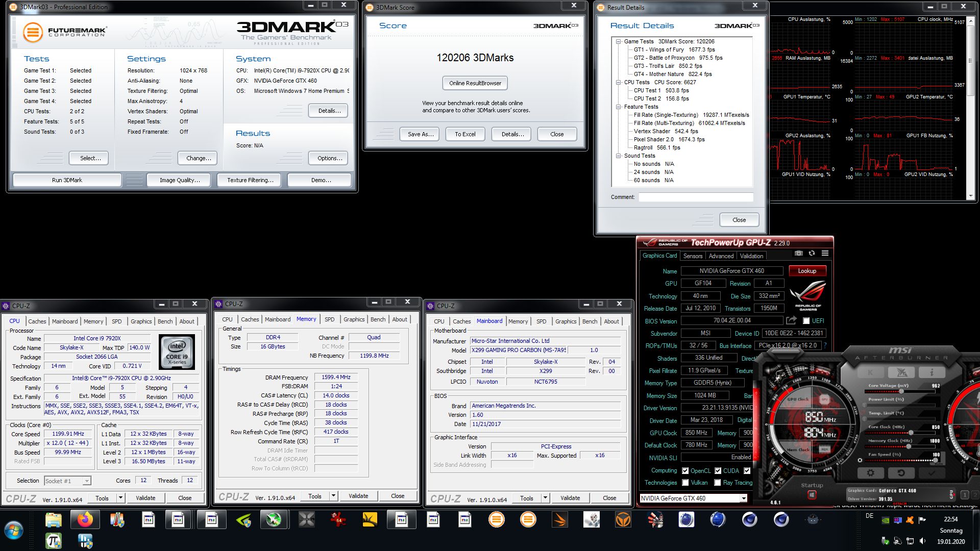Screen dimensions: 980x551
Task: Open the GPU-Z hamburger menu
Action: pos(825,253)
